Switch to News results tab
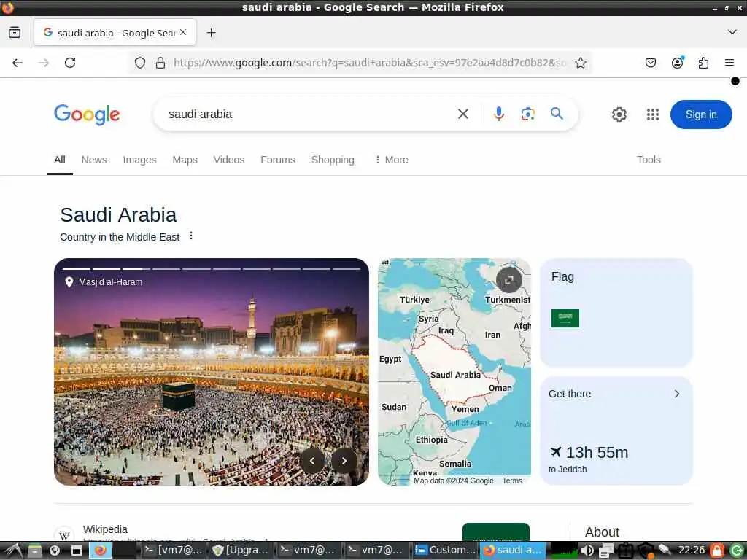Screen dimensions: 747x560 (x=94, y=160)
